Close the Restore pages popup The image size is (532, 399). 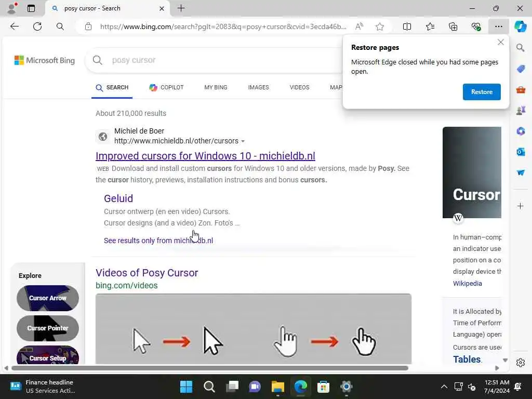click(x=500, y=42)
